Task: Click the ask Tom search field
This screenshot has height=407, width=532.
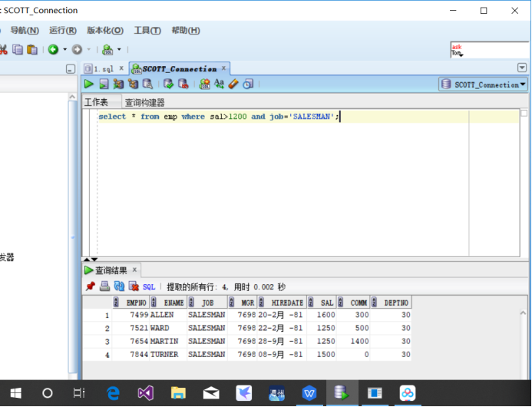Action: point(491,50)
